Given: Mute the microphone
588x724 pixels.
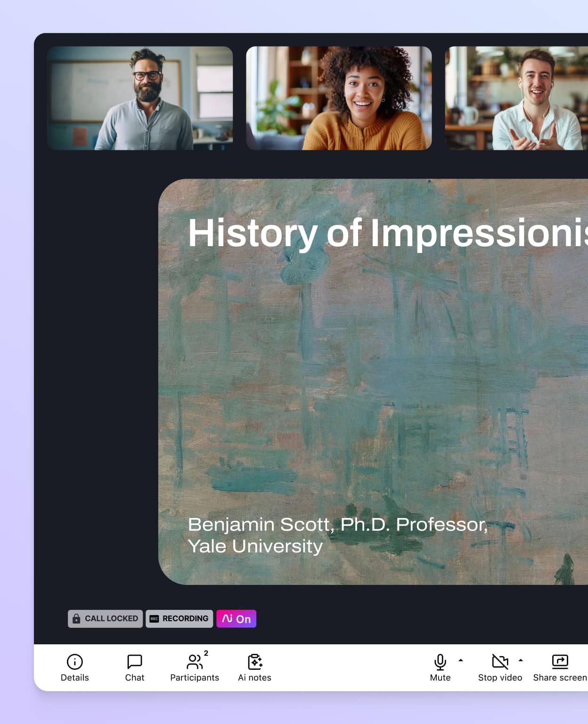Looking at the screenshot, I should point(440,662).
